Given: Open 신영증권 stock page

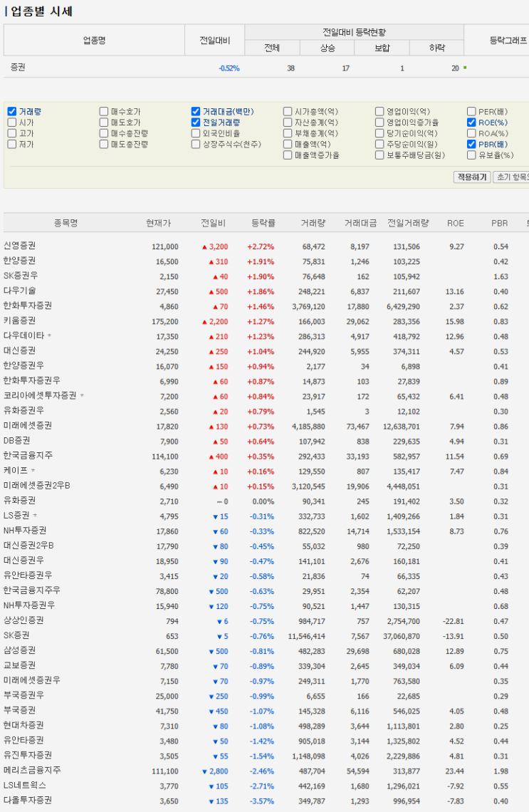Looking at the screenshot, I should point(20,246).
